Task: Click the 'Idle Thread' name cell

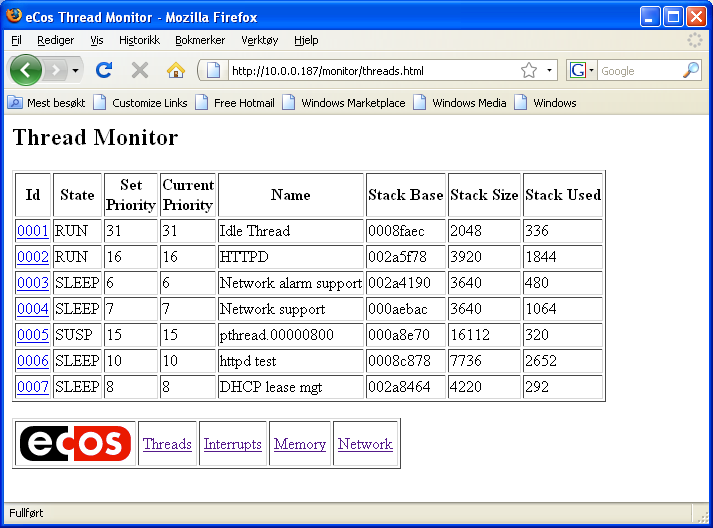Action: (291, 231)
